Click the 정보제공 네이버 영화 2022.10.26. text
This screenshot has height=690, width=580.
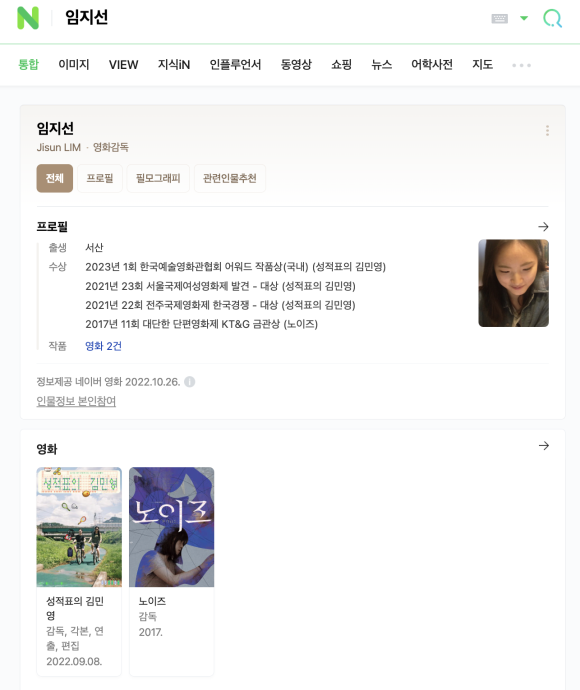(108, 382)
